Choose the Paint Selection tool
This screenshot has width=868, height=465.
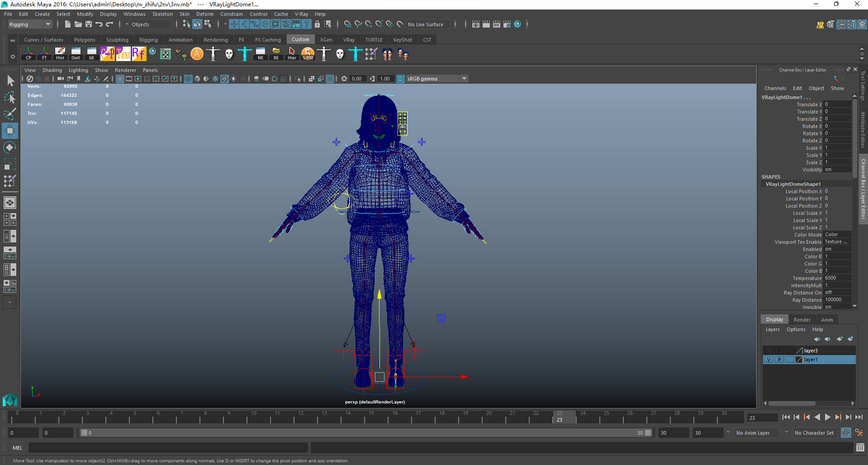[10, 114]
